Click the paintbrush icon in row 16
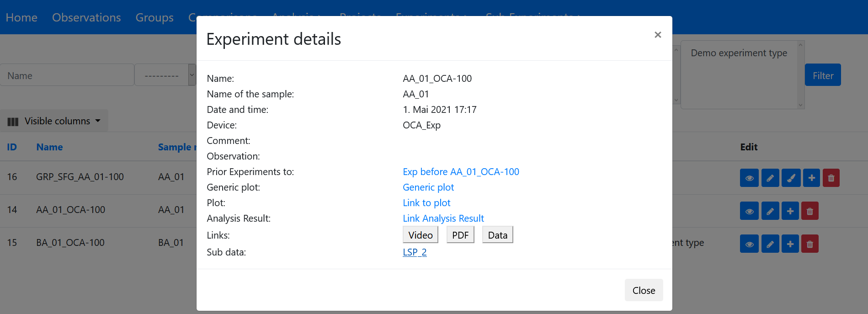The width and height of the screenshot is (868, 314). click(x=791, y=178)
